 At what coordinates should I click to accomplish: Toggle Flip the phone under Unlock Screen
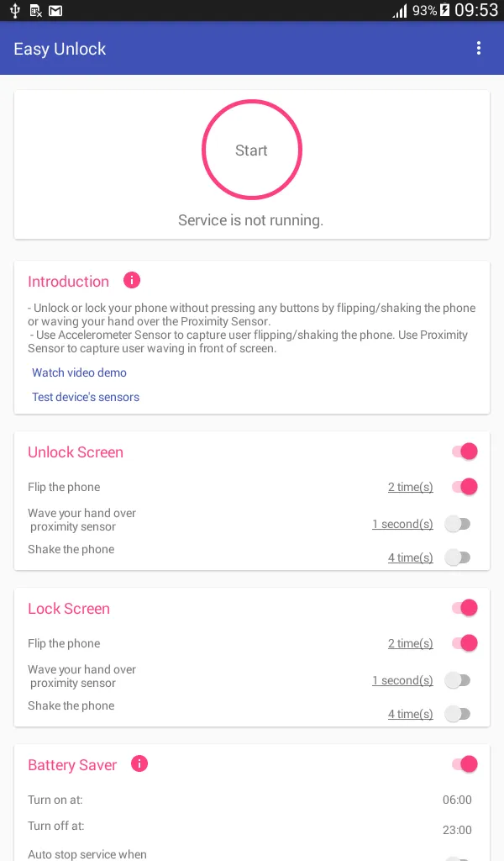[x=465, y=487]
